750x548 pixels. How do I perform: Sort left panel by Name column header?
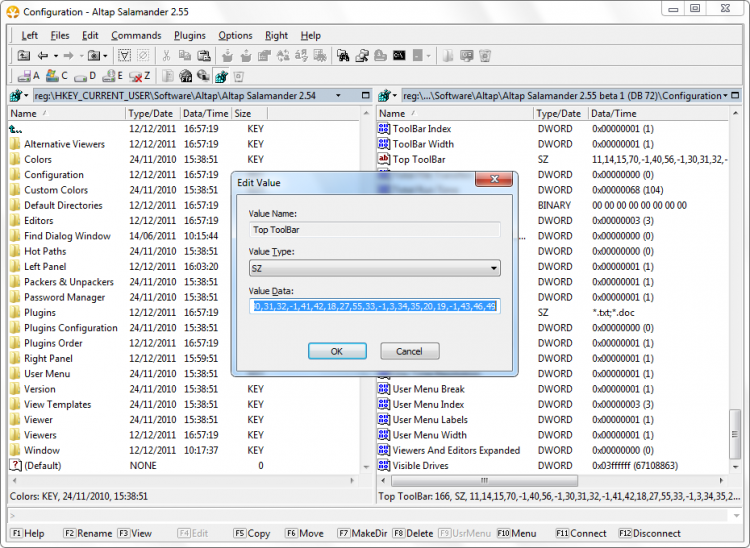coord(60,114)
